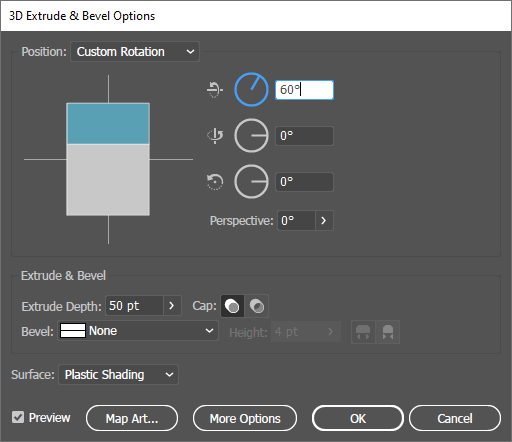Image resolution: width=512 pixels, height=442 pixels.
Task: Click the X-axis rotation icon
Action: click(x=215, y=90)
